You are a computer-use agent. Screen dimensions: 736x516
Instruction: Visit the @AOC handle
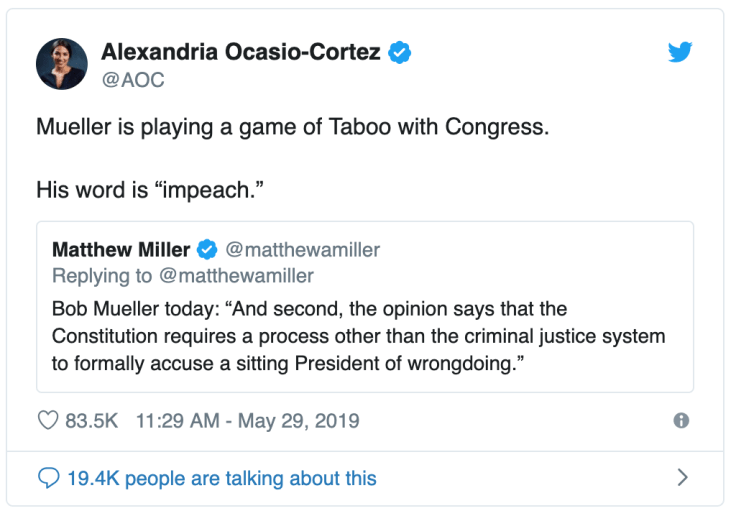click(x=133, y=79)
